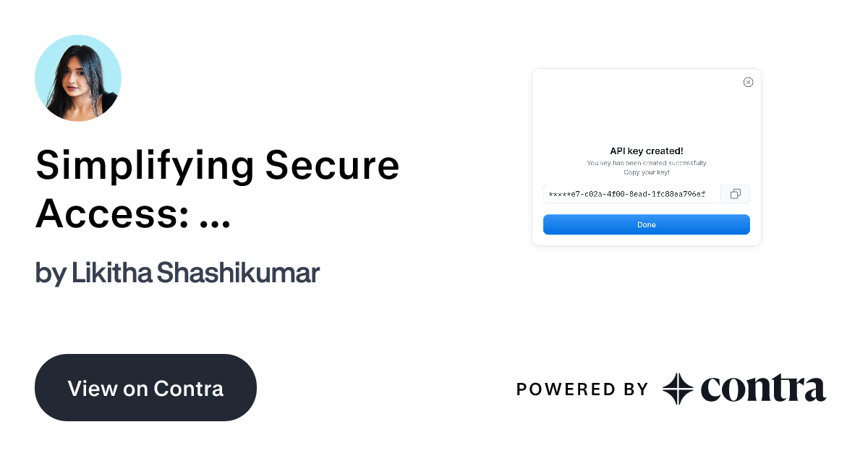Click the 'POWERED BY Contra' footer link
Image resolution: width=868 pixels, height=456 pixels.
click(671, 389)
